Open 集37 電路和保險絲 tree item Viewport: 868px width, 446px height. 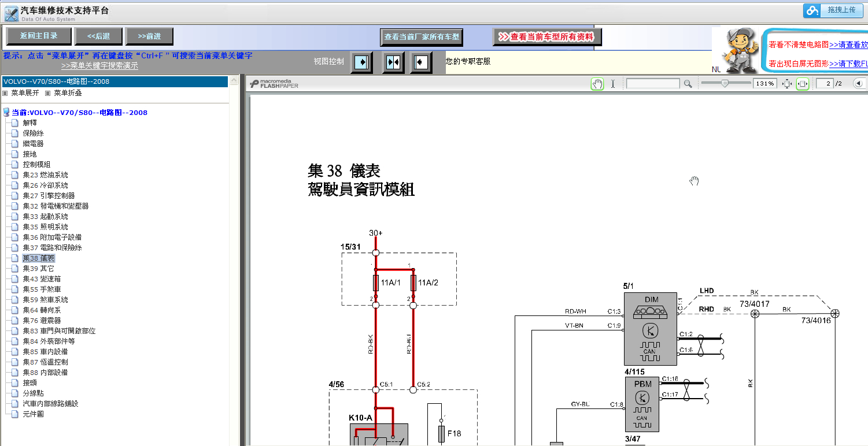click(53, 248)
